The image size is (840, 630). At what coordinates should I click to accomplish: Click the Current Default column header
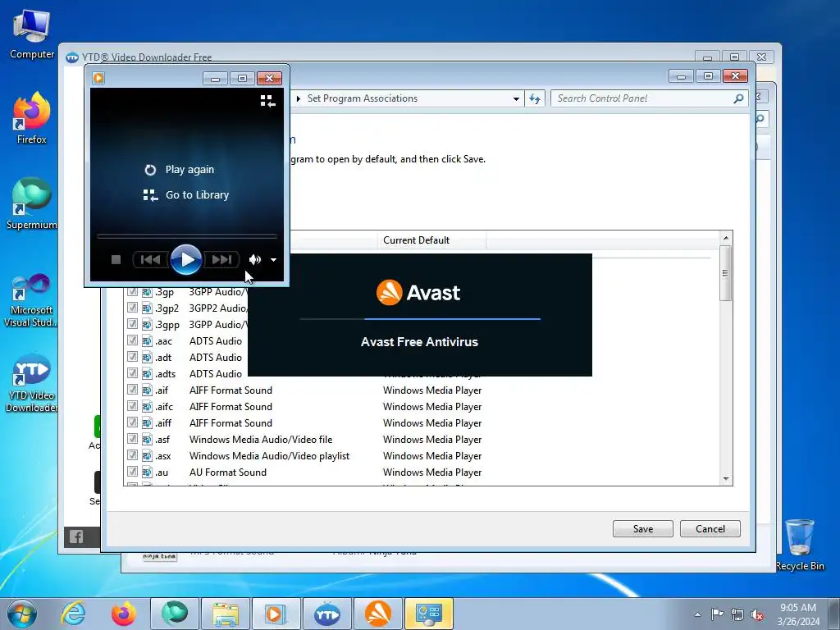click(x=431, y=240)
